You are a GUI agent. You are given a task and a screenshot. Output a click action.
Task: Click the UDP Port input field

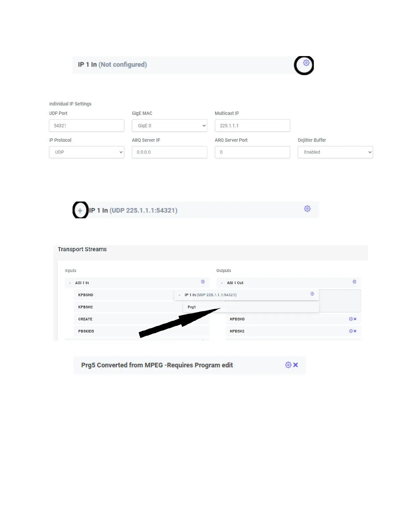point(87,126)
